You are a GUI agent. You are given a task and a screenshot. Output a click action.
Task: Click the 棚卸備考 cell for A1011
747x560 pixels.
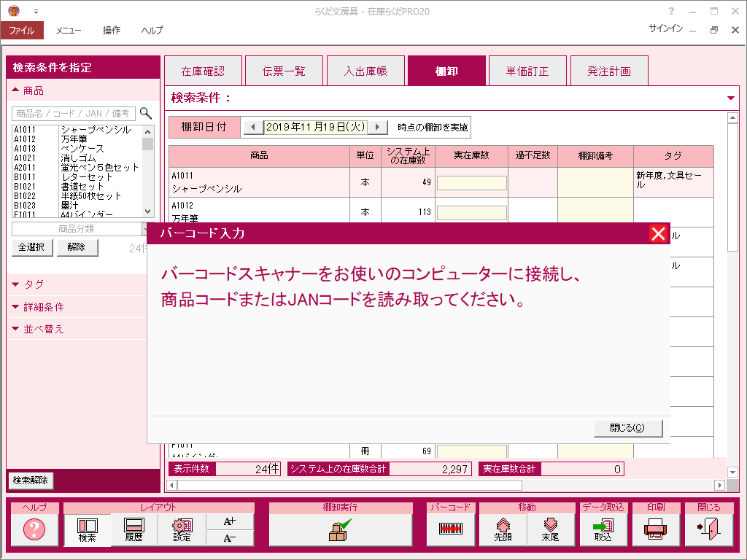click(595, 182)
